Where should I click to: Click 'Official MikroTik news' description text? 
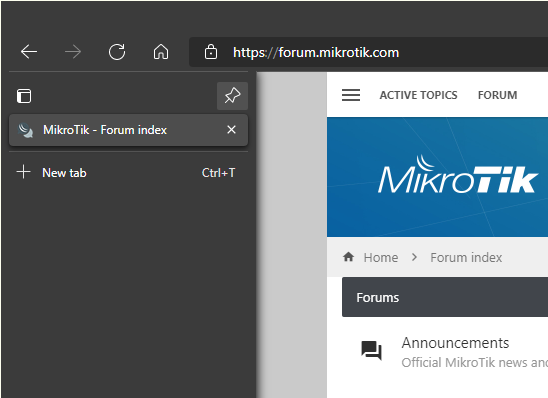point(475,363)
